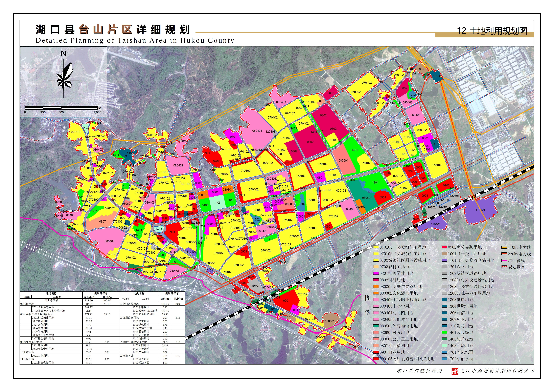The width and height of the screenshot is (554, 392).
Task: Click the 0802科研用地 crimson legend swatch
Action: pos(376,280)
